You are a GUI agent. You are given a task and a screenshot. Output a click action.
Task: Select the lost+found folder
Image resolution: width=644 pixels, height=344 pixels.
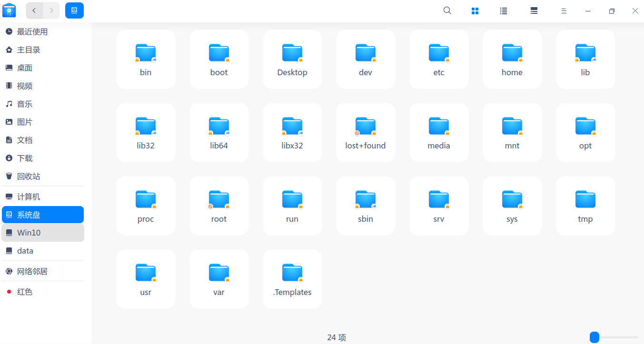point(366,132)
